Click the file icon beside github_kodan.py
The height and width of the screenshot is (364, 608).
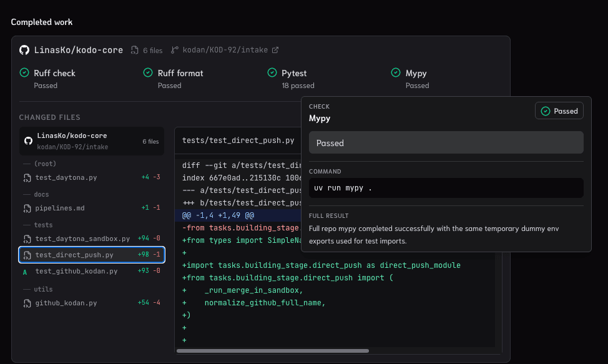click(27, 303)
